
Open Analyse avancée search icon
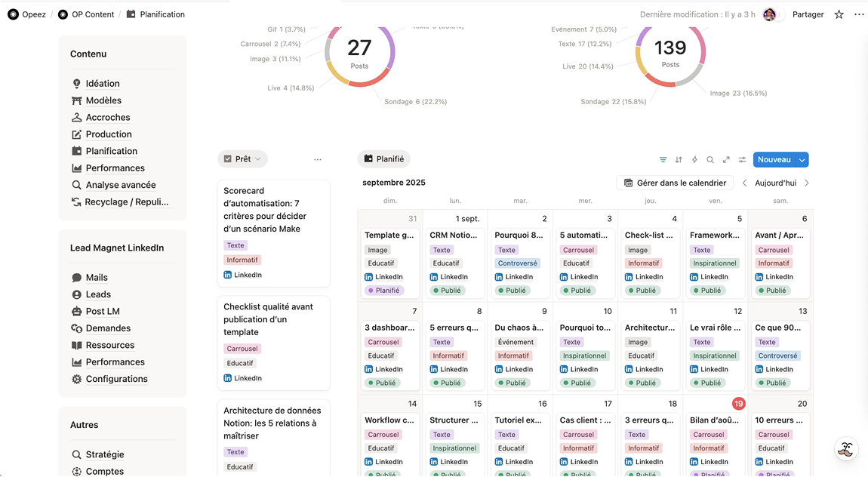[x=76, y=185]
